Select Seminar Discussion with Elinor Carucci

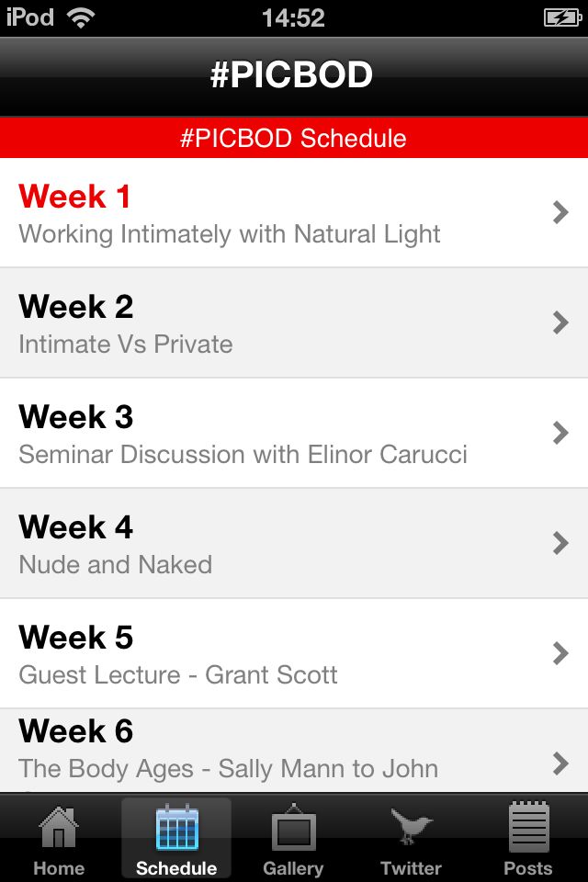(243, 455)
